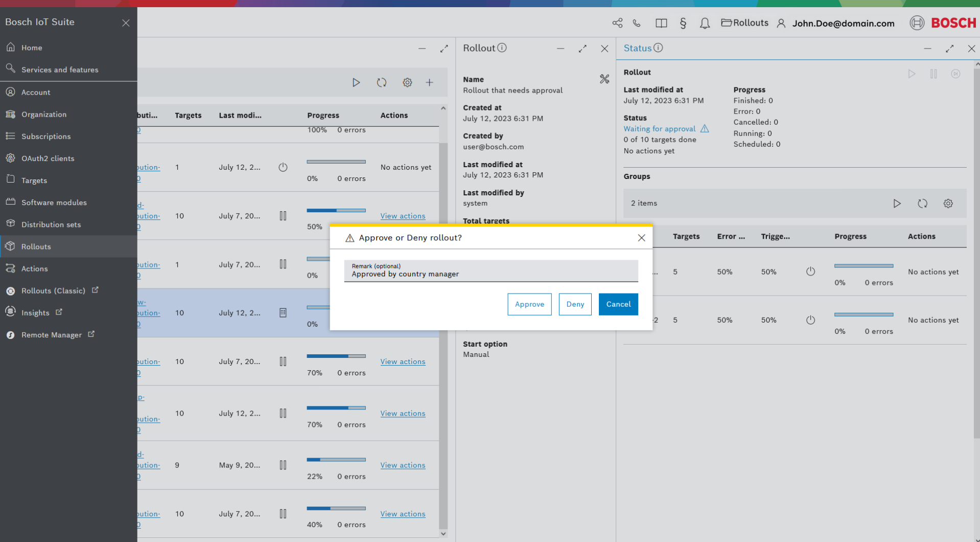Open Groups table settings gear

(x=948, y=204)
